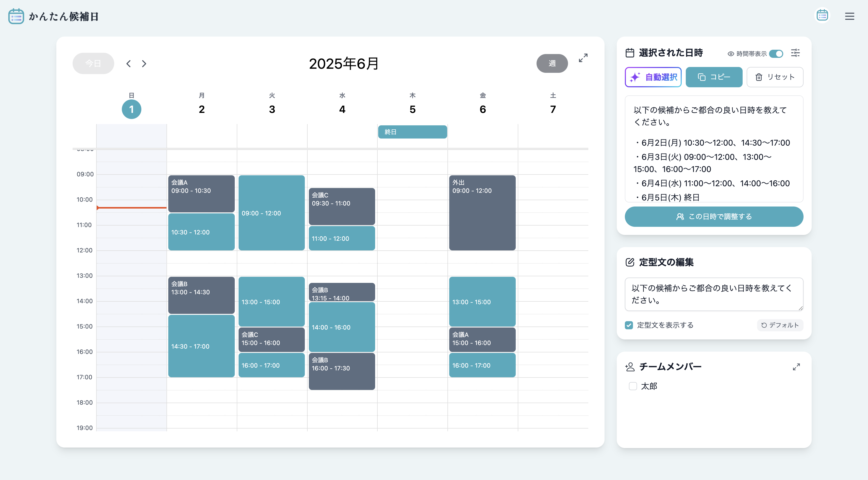Screen dimensions: 868x480
Task: Open the selected datetime settings sliders icon
Action: [x=795, y=53]
